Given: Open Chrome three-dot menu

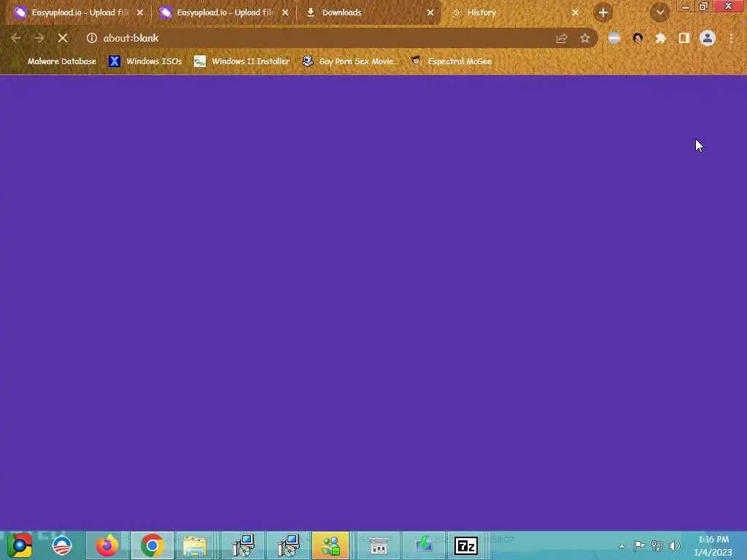Looking at the screenshot, I should click(731, 38).
